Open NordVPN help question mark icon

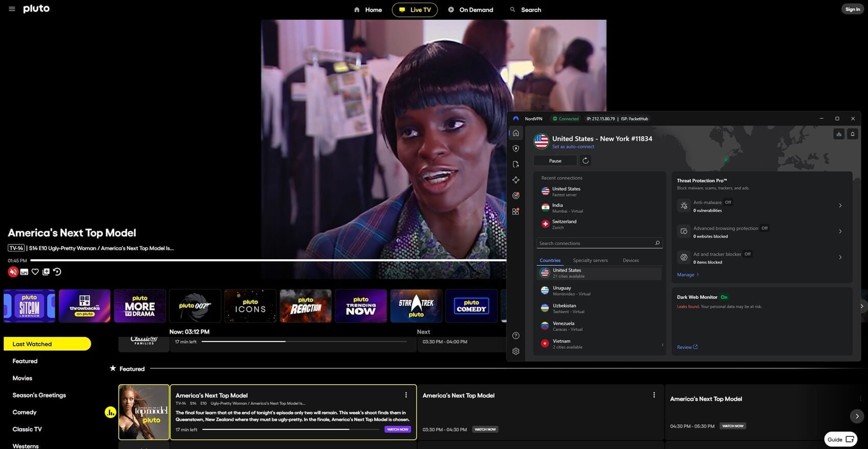point(516,335)
